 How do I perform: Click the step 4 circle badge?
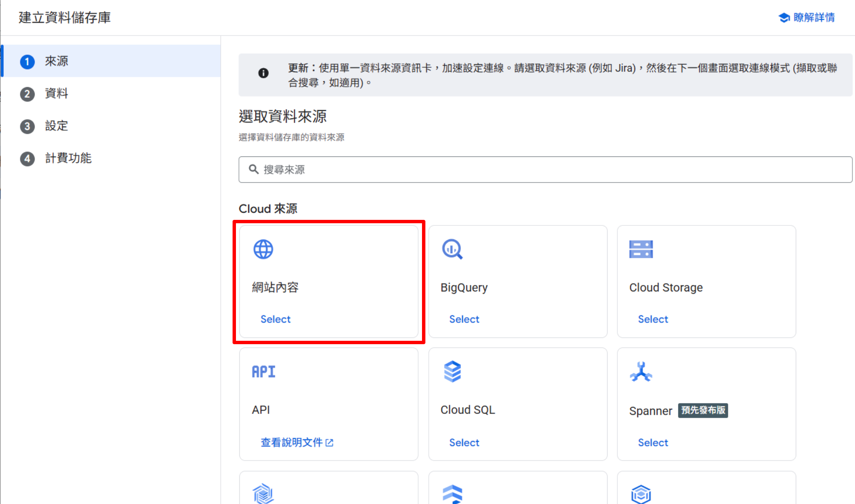27,159
